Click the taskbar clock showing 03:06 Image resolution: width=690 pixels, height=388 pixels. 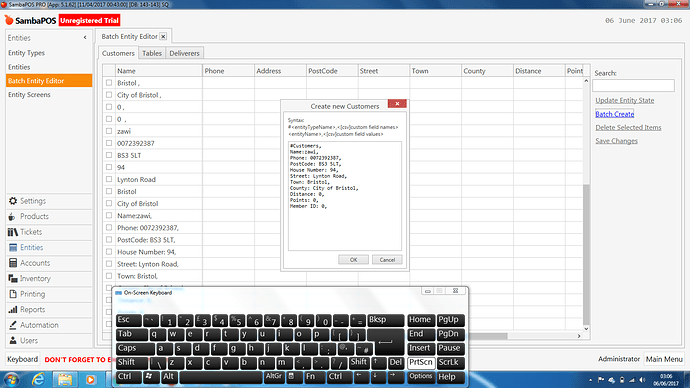(x=666, y=380)
